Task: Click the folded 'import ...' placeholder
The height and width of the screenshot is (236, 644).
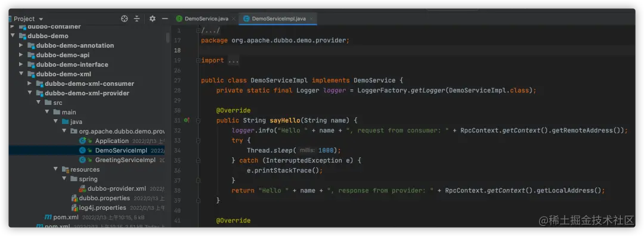Action: [x=233, y=60]
